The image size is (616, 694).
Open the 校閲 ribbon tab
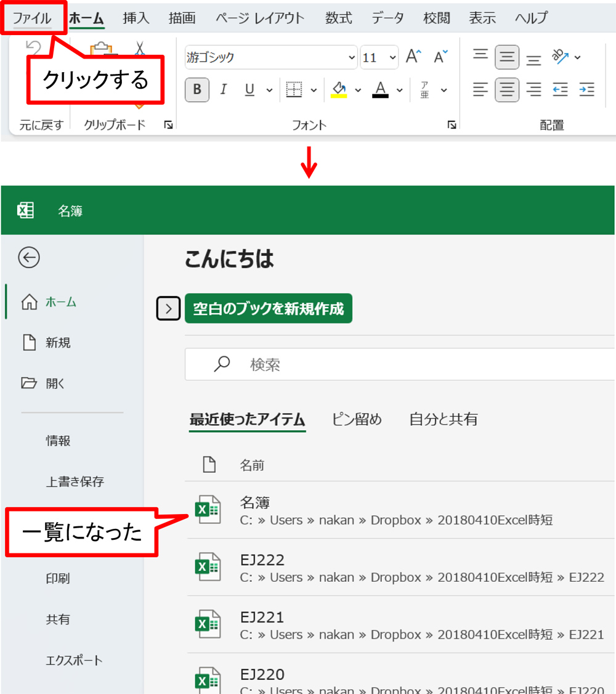point(437,18)
